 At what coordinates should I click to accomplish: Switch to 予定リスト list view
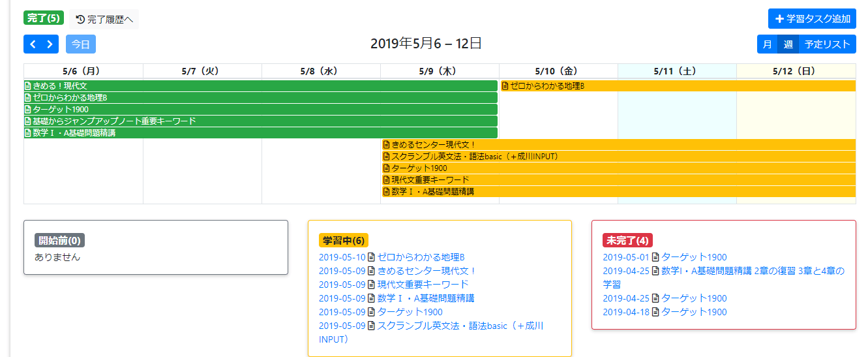tap(827, 44)
